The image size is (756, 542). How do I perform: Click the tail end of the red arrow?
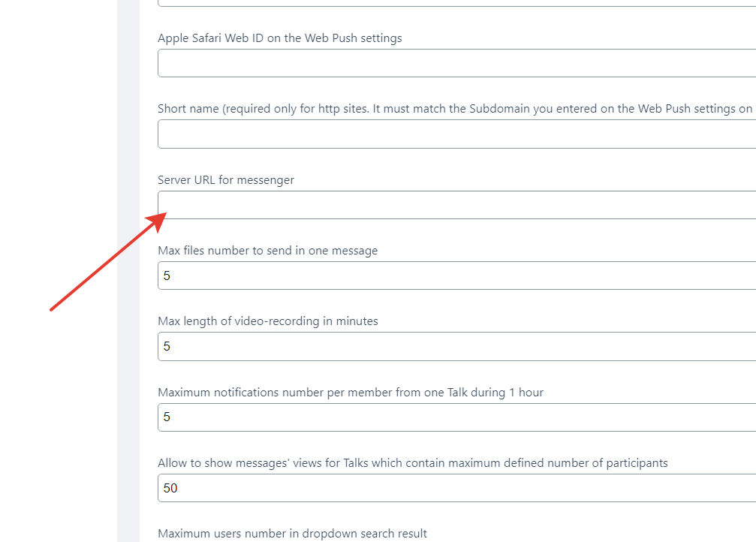[x=52, y=309]
